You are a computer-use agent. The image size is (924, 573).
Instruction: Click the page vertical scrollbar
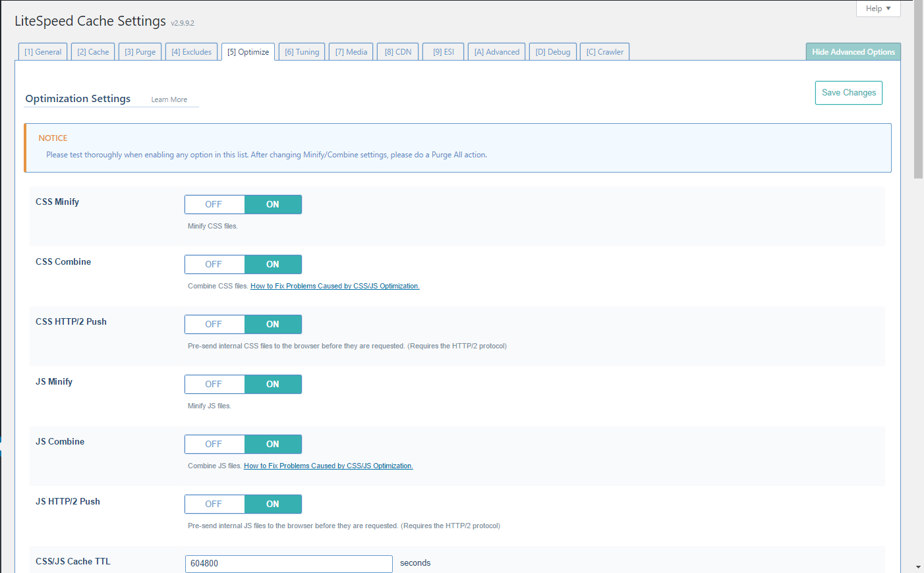(919, 90)
